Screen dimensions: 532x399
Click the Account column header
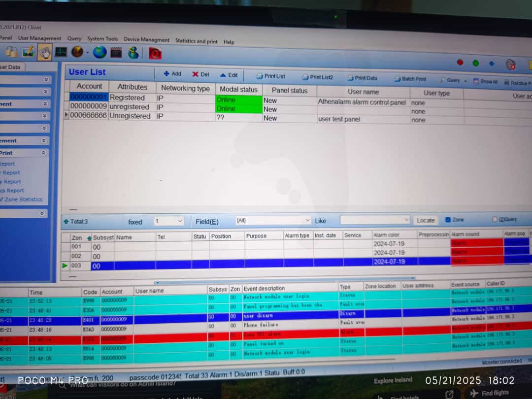[89, 86]
